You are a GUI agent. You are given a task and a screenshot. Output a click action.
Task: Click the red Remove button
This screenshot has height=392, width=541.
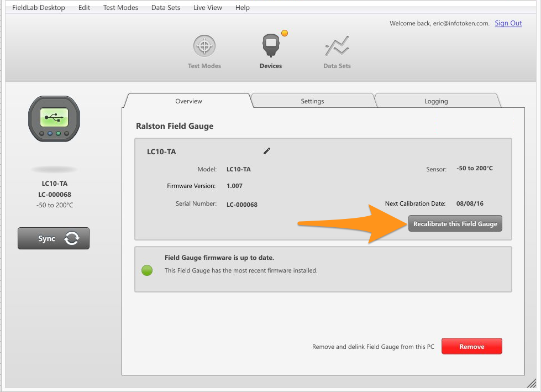pyautogui.click(x=472, y=346)
